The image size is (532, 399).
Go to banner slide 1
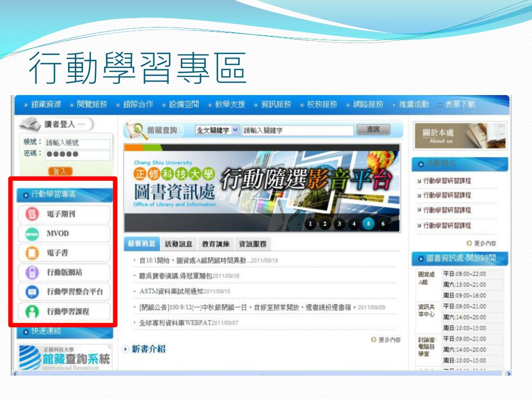tap(310, 223)
